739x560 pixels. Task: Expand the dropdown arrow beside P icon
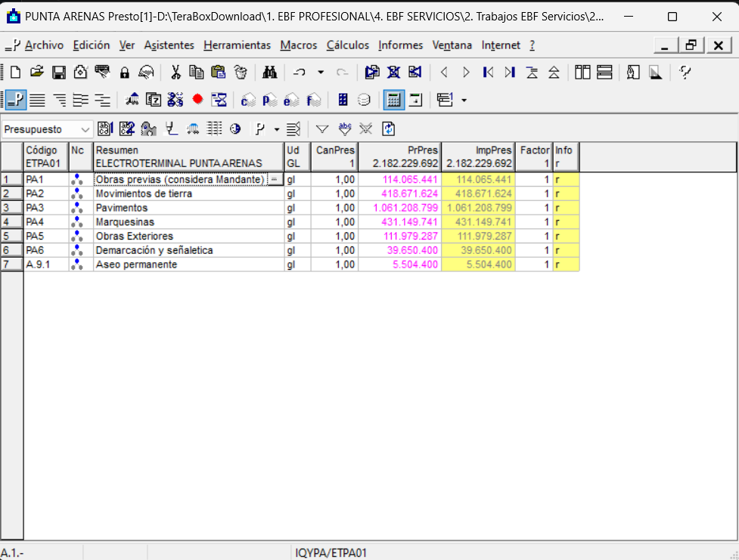point(277,129)
